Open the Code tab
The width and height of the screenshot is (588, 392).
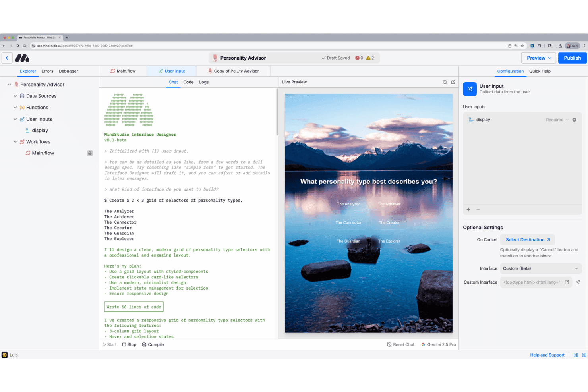click(x=188, y=82)
